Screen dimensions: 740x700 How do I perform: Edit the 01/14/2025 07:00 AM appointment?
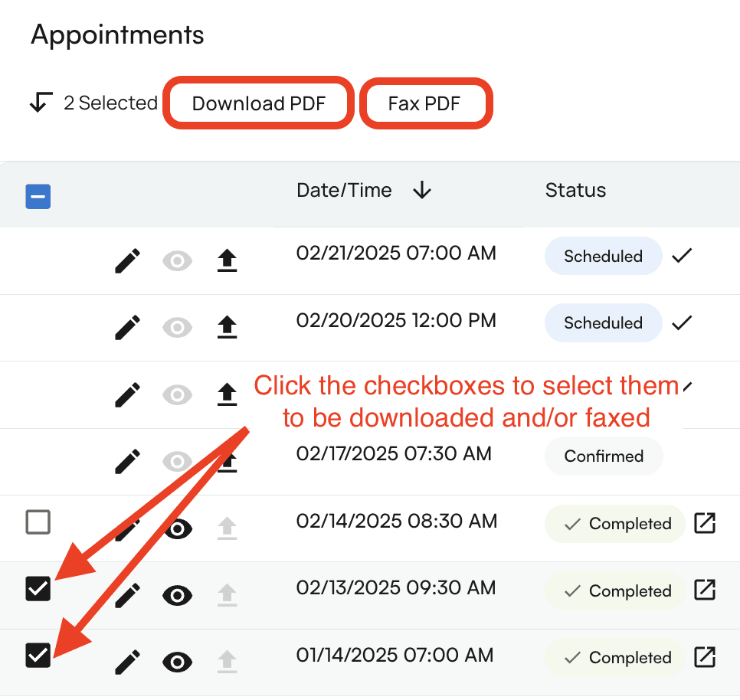click(x=127, y=662)
